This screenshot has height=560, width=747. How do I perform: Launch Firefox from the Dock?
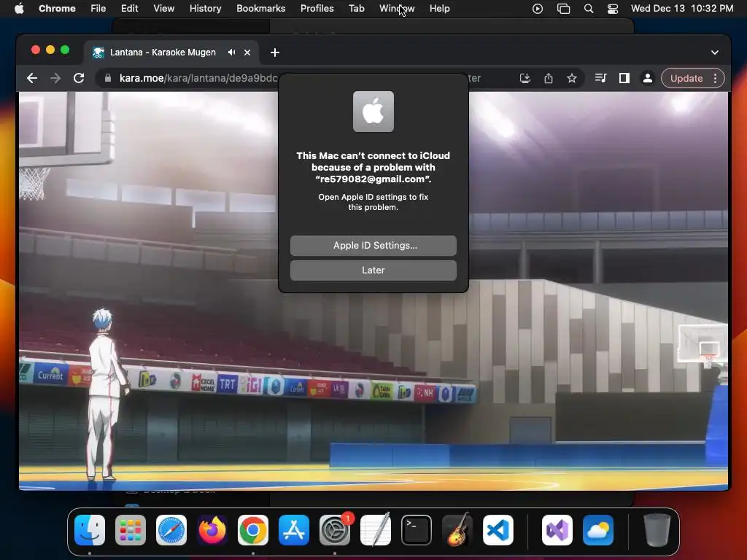point(212,530)
